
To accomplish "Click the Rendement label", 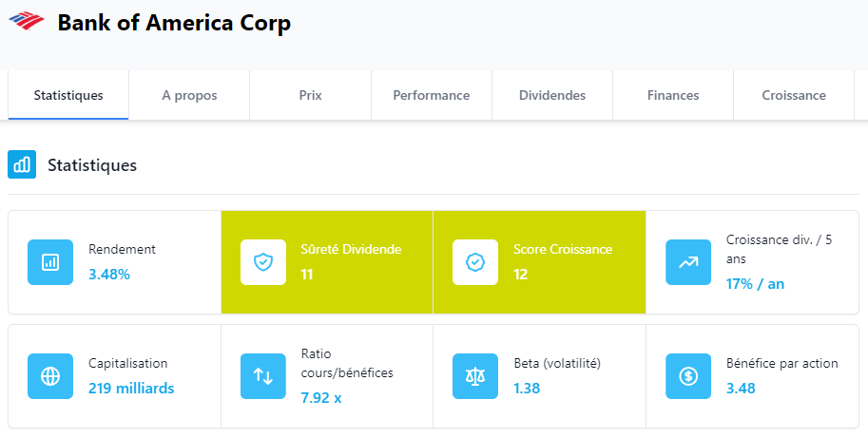I will 122,250.
